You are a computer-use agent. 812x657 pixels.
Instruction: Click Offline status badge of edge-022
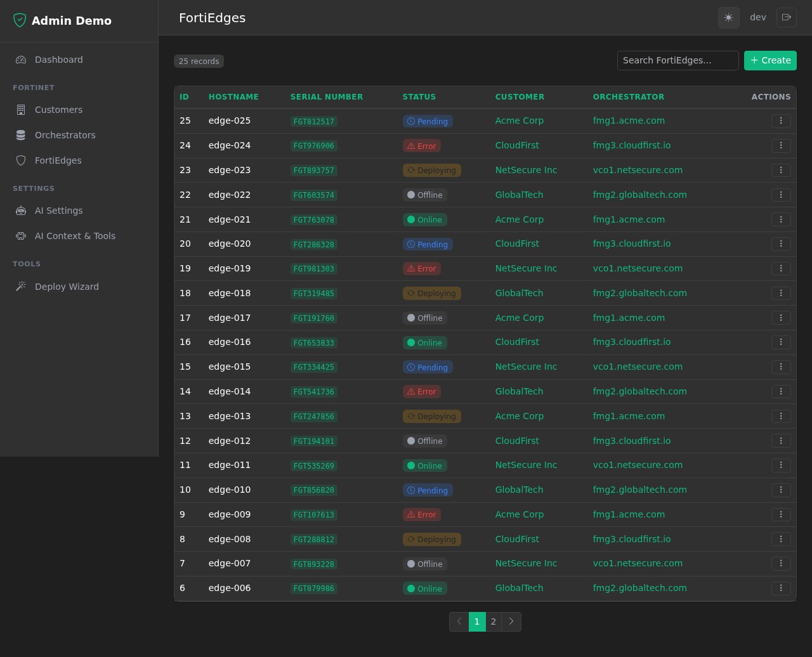[424, 195]
